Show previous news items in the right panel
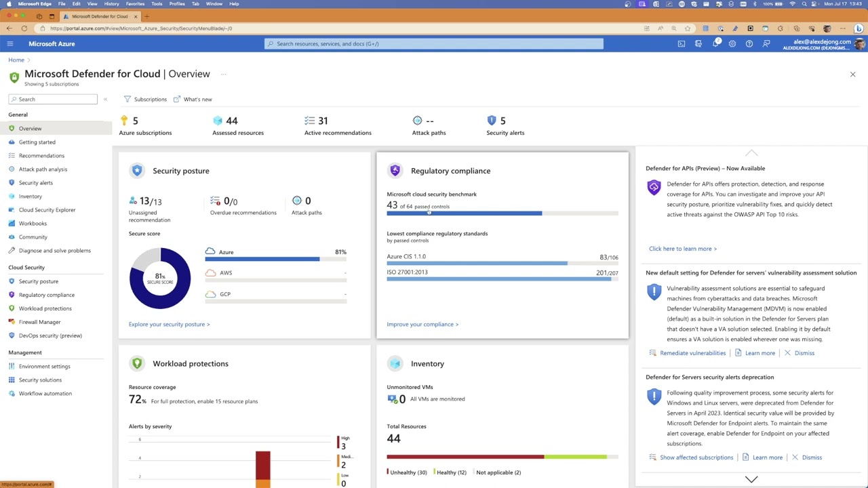Screen dimensions: 868x488 pyautogui.click(x=751, y=153)
